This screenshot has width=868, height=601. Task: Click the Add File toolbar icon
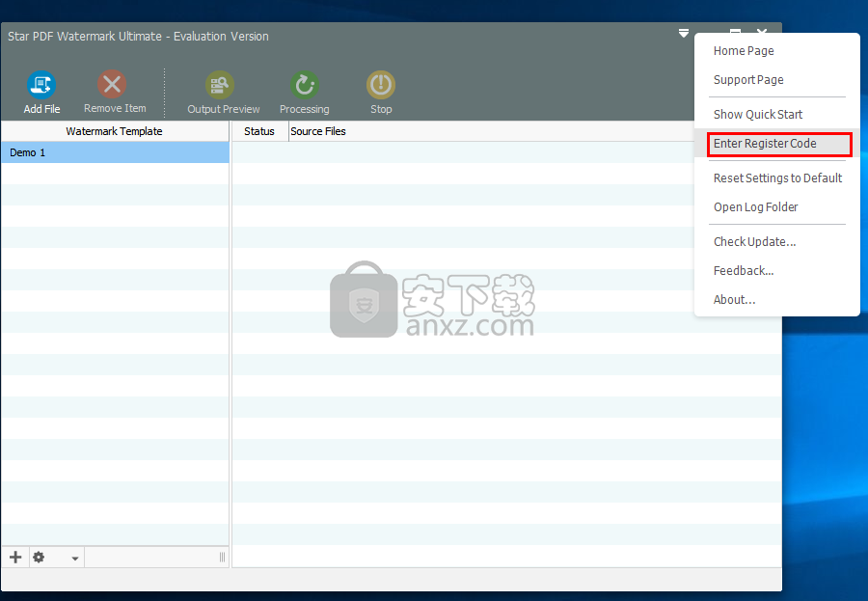[x=41, y=85]
